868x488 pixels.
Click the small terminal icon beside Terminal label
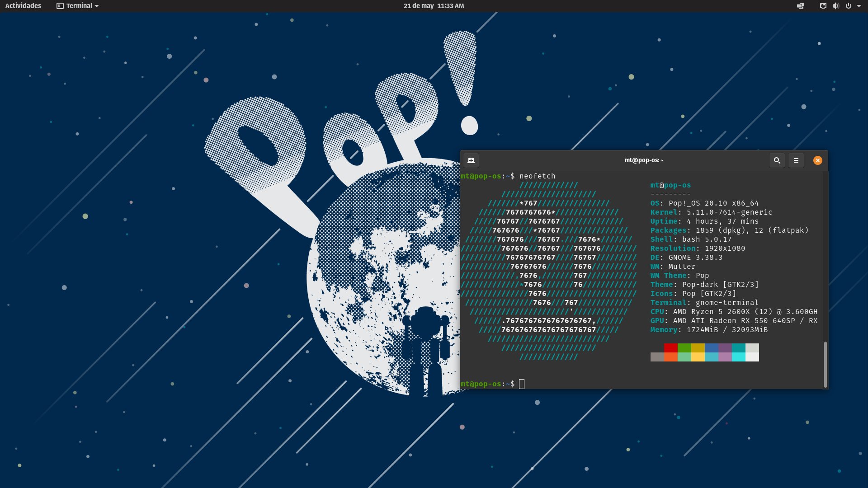60,6
